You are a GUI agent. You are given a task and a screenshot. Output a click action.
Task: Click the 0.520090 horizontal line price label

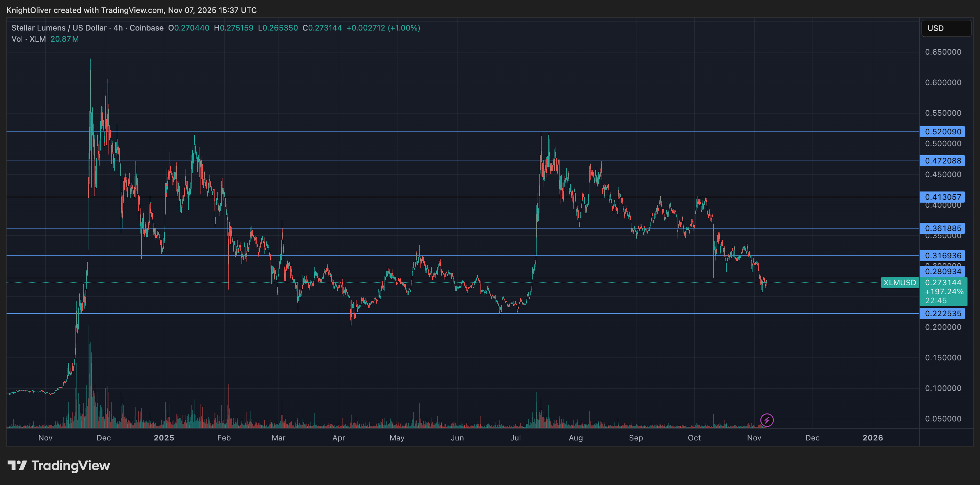(942, 131)
